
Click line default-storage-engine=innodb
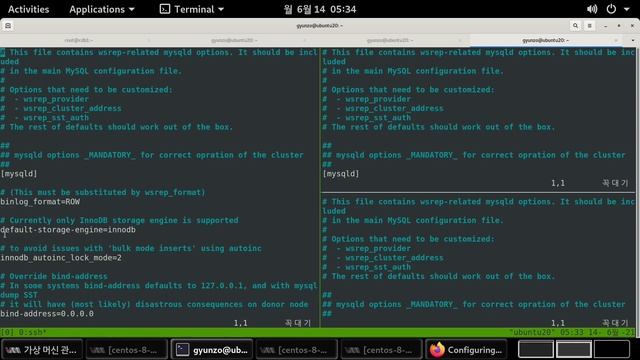(x=68, y=230)
